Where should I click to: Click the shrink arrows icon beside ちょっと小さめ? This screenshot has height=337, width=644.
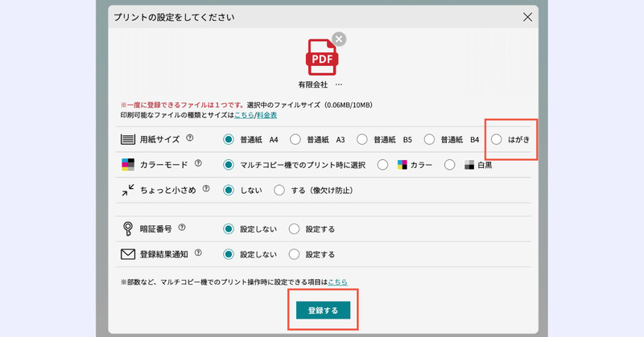click(x=128, y=190)
